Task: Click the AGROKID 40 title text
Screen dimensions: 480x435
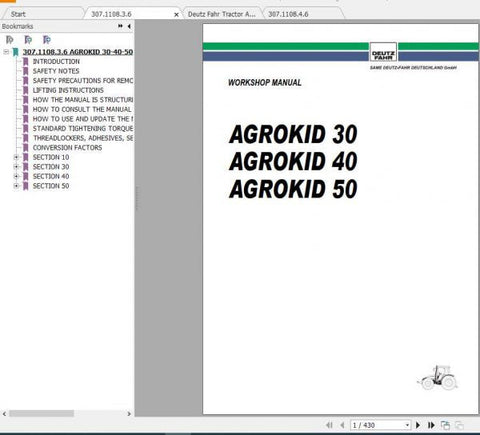Action: pyautogui.click(x=293, y=161)
